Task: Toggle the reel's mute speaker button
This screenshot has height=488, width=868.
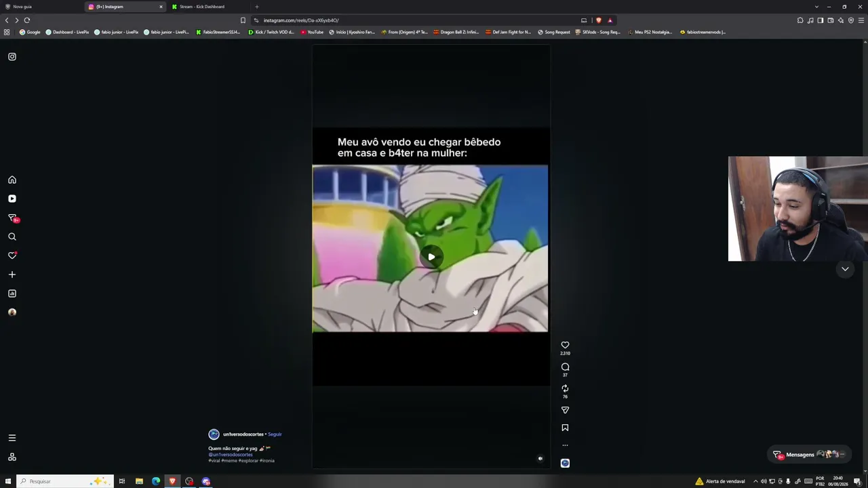Action: 540,459
